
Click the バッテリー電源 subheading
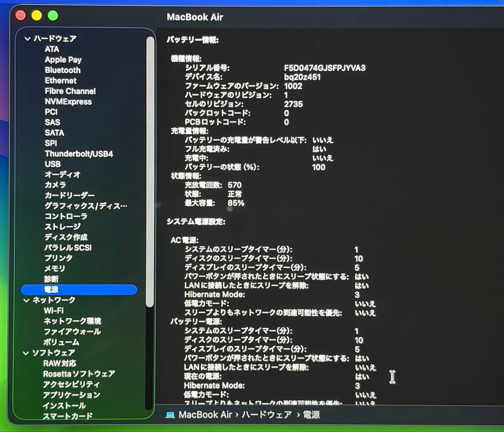196,321
